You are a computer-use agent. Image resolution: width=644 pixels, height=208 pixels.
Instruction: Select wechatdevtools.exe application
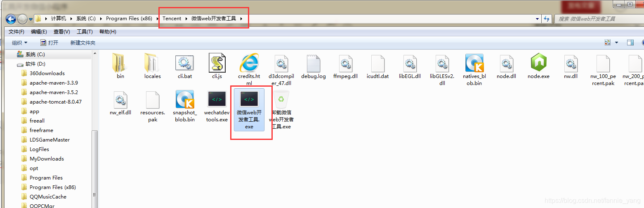217,106
